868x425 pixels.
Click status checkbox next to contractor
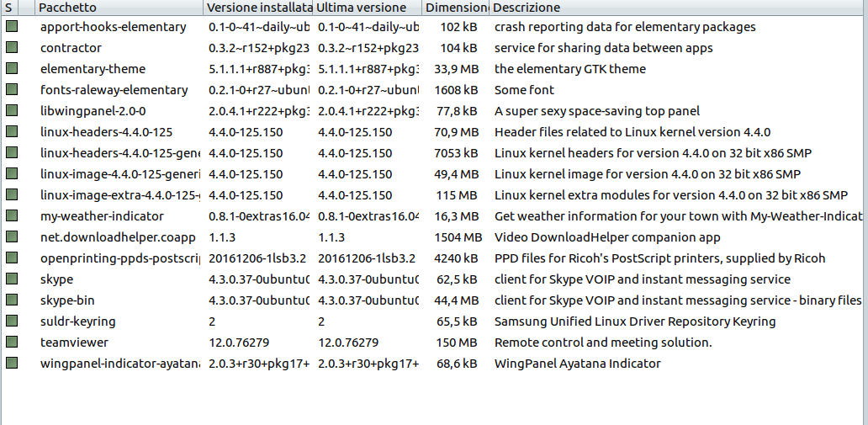pos(12,47)
